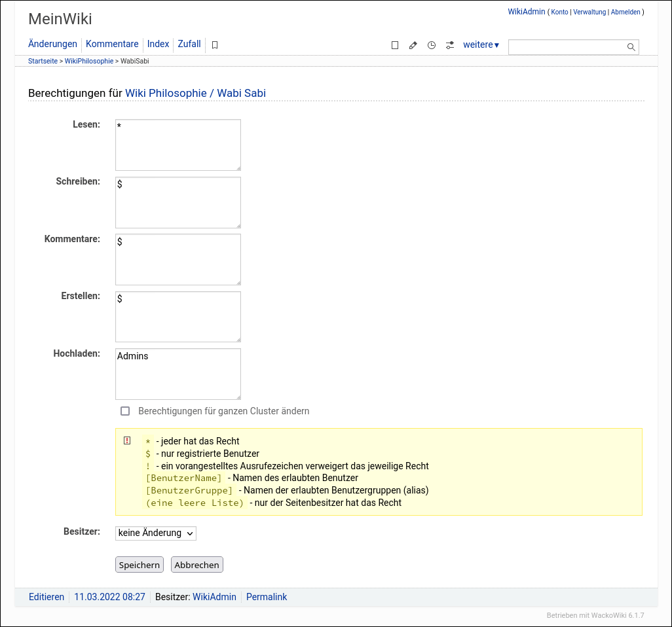Open the Änderungen menu item
The image size is (672, 627).
tap(52, 44)
